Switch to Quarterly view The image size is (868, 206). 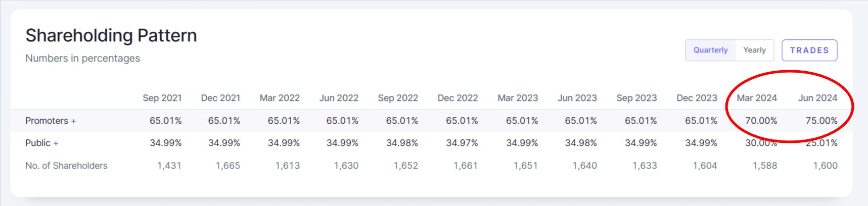coord(710,50)
